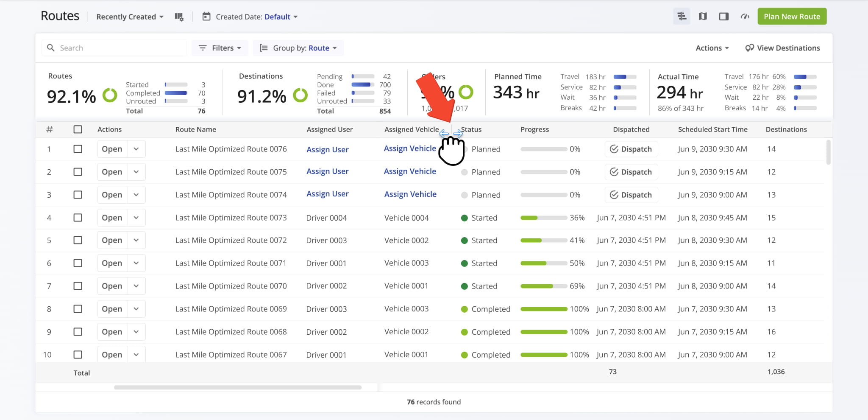Click the horizontal scrollbar below the table

click(x=238, y=387)
